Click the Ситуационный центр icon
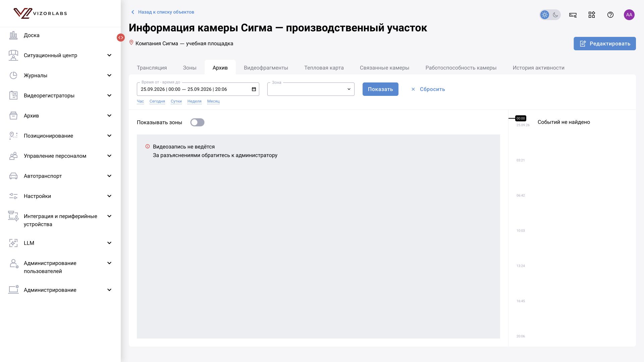Image resolution: width=644 pixels, height=362 pixels. pos(13,55)
